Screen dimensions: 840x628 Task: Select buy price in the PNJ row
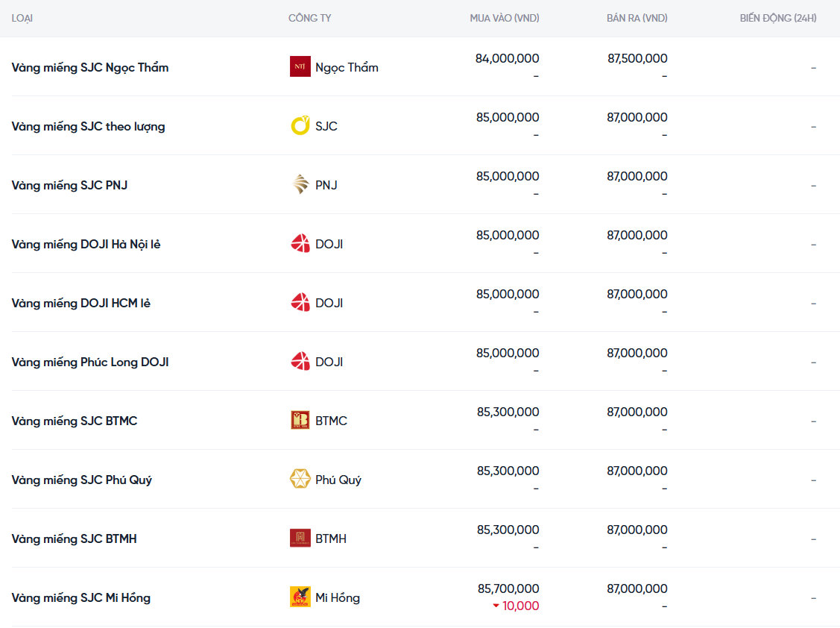[508, 177]
